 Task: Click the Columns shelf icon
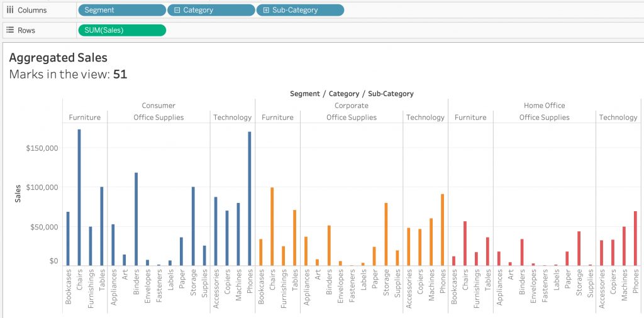point(10,10)
